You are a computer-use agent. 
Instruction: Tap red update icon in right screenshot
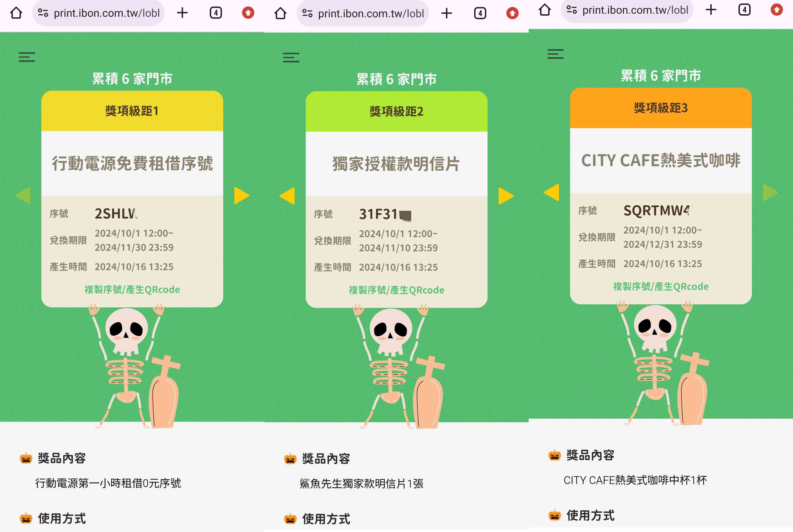point(776,10)
